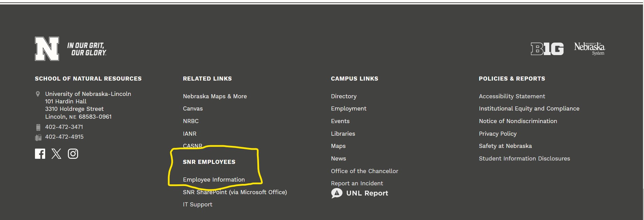The width and height of the screenshot is (644, 220).
Task: Click the map pin address icon
Action: (x=38, y=94)
